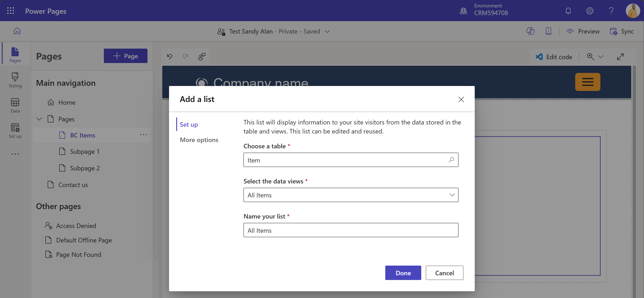The image size is (644, 298).
Task: Redo the last action
Action: pos(185,56)
